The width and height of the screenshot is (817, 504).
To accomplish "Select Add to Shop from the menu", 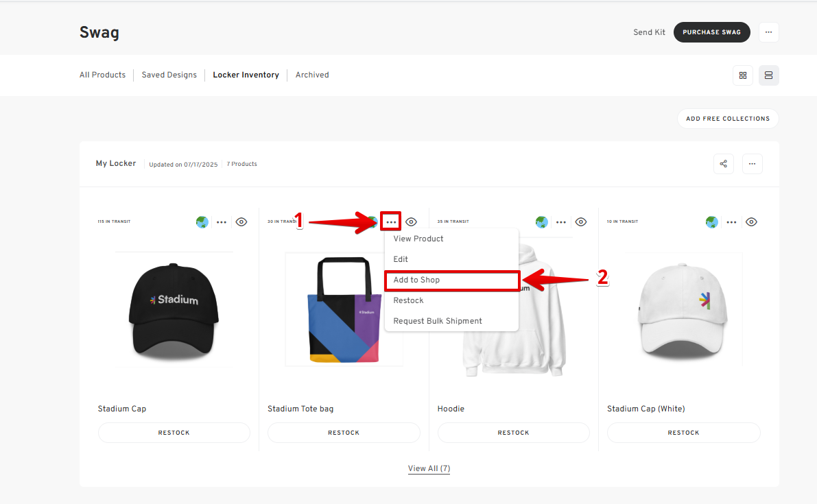I will pos(452,280).
